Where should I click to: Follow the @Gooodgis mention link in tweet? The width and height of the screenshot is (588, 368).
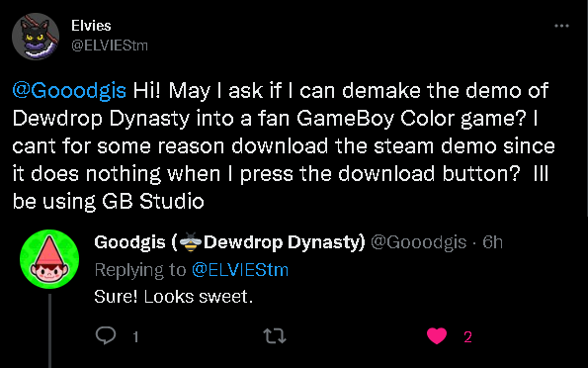point(69,90)
